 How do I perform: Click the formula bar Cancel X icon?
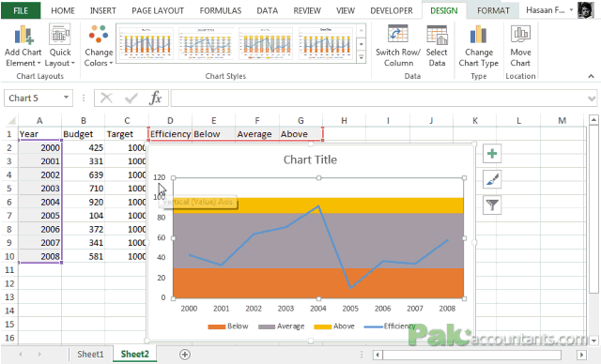pyautogui.click(x=106, y=99)
